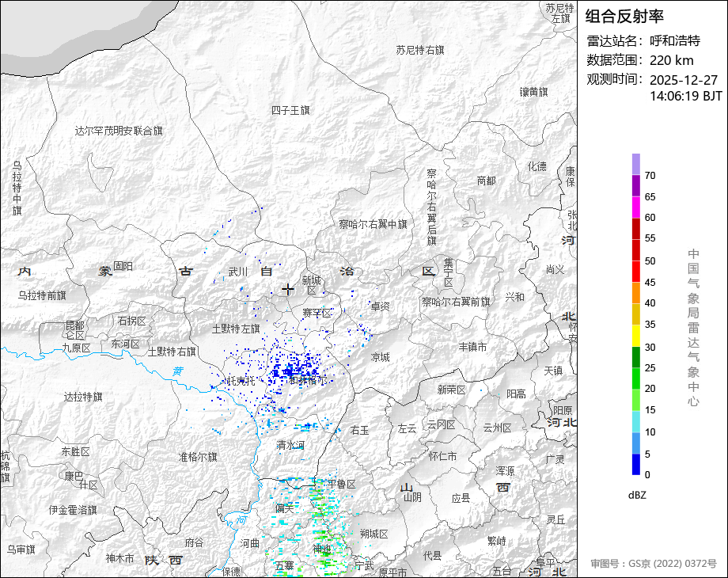Select the magenta 60–65 dBZ legend swatch

point(635,207)
